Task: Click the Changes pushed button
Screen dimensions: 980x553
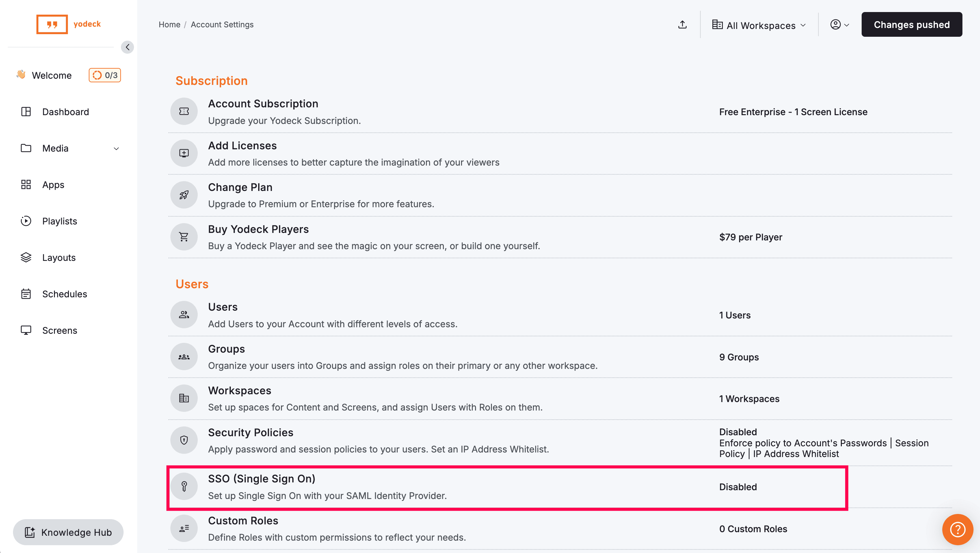Action: (x=911, y=25)
